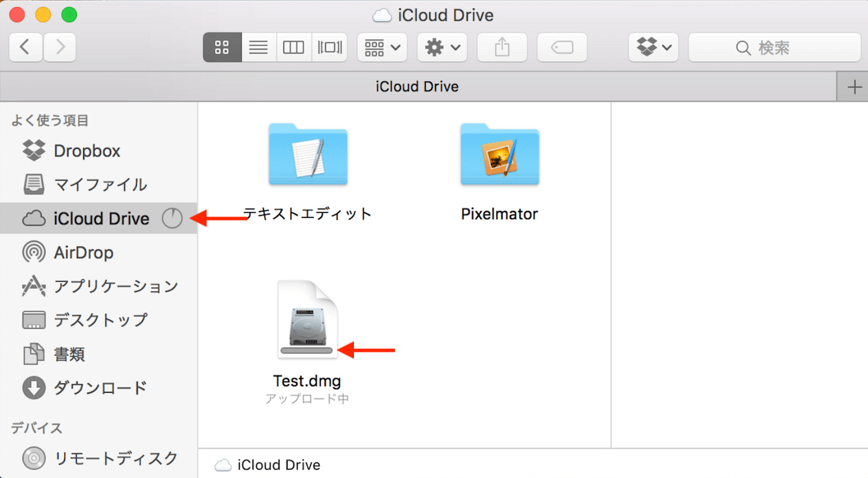Viewport: 868px width, 478px height.
Task: Click the Test.dmg file name label
Action: pyautogui.click(x=307, y=381)
